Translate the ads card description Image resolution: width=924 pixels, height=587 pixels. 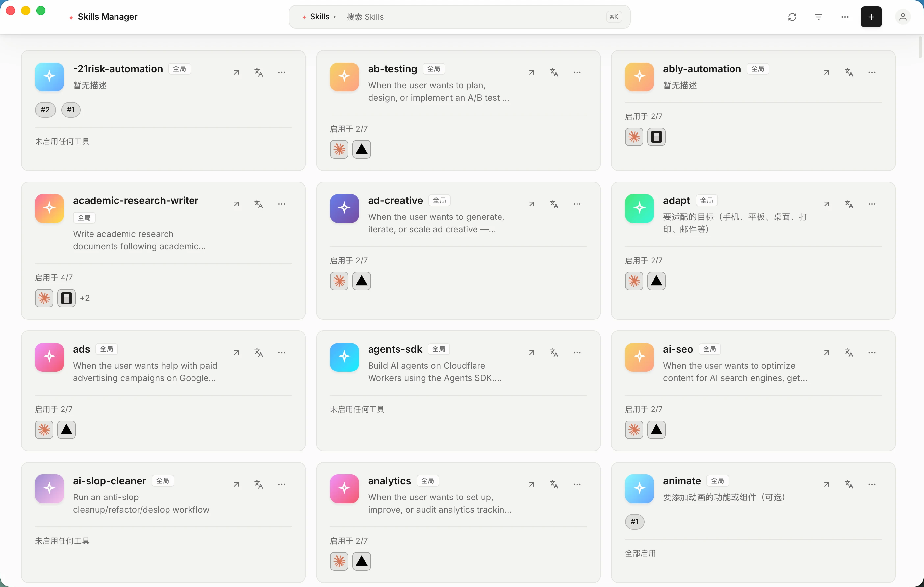tap(259, 353)
